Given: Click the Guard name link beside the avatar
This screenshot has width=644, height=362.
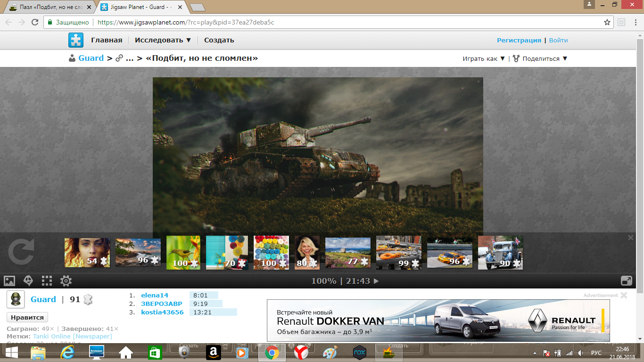Looking at the screenshot, I should click(x=43, y=299).
